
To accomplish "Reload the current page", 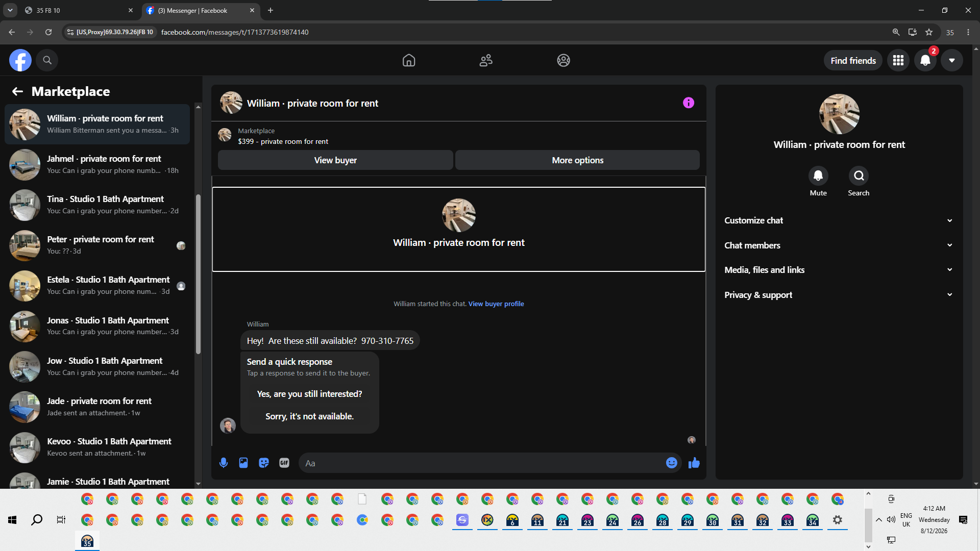I will pos(48,32).
